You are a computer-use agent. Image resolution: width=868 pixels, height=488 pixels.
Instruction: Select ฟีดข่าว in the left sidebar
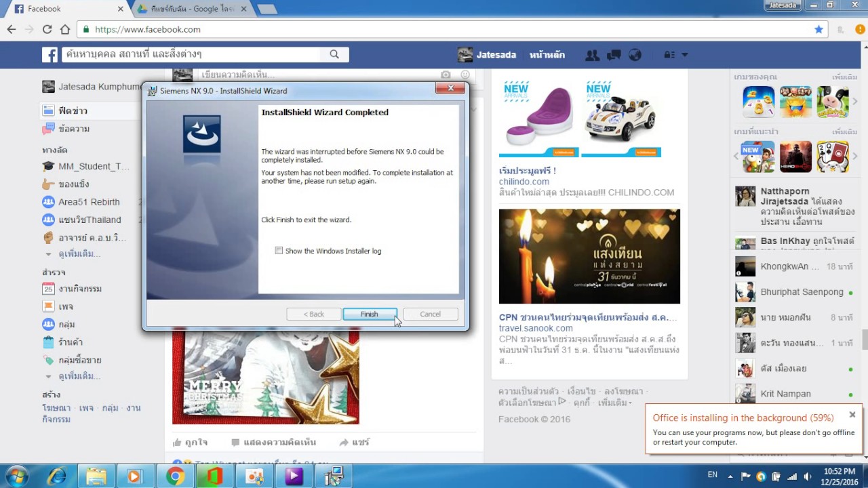coord(65,110)
